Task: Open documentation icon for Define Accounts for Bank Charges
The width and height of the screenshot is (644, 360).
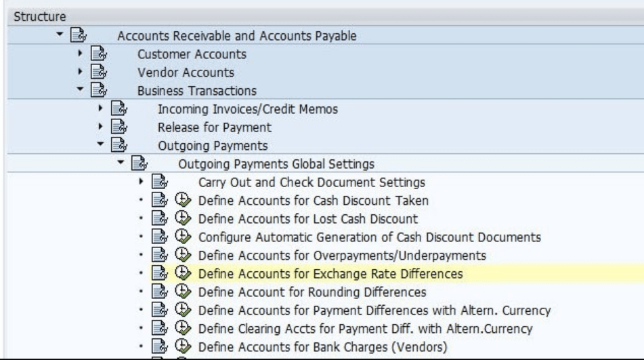Action: click(x=158, y=347)
